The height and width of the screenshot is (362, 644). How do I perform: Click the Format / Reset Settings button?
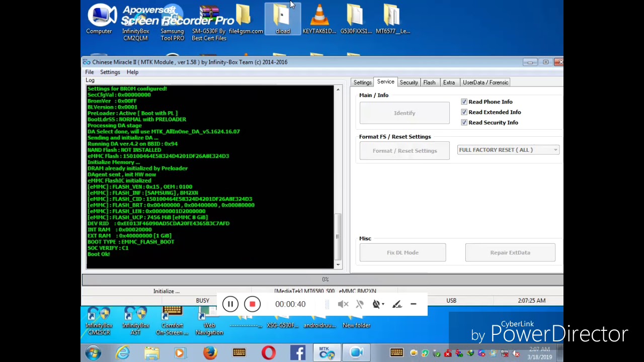(x=405, y=151)
